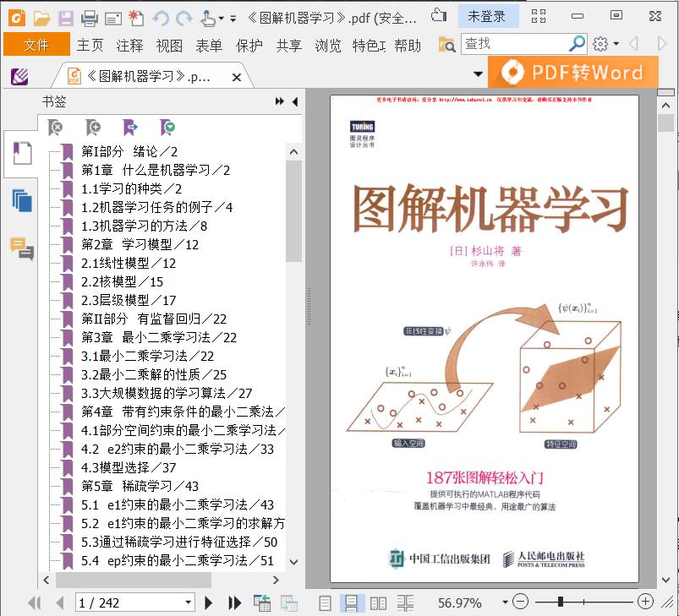Click the purple start page icon
Screen dimensions: 679x616
tap(19, 77)
